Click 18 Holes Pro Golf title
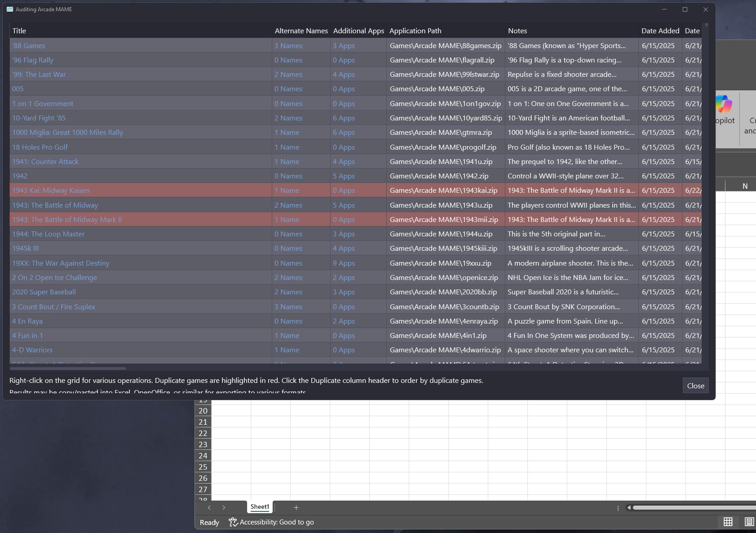Viewport: 756px width, 533px height. pyautogui.click(x=40, y=147)
